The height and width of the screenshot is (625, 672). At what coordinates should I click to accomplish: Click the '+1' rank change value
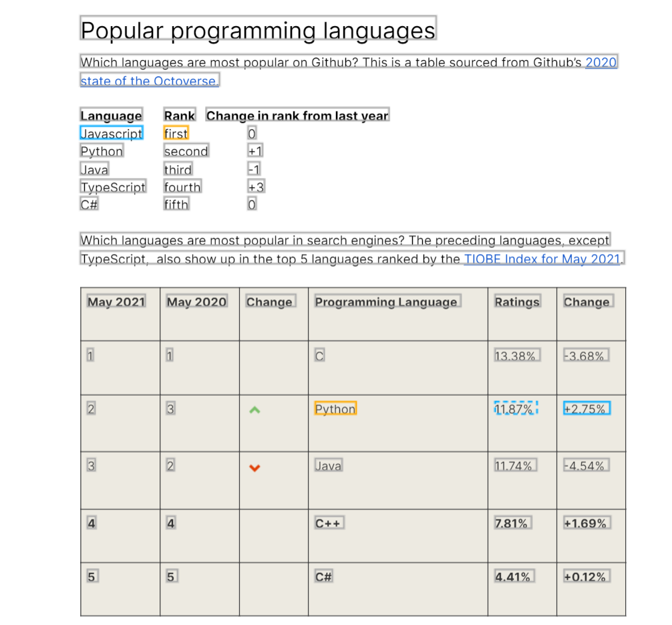255,151
